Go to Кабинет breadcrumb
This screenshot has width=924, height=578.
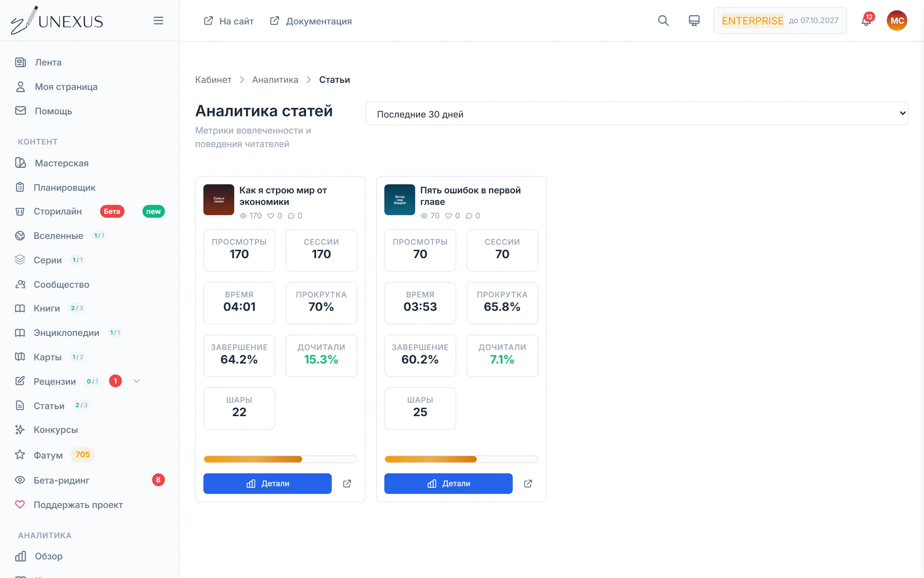tap(213, 80)
